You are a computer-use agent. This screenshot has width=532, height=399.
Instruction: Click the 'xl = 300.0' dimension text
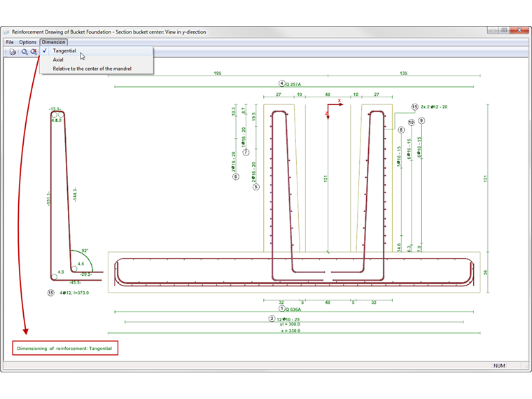coord(290,324)
